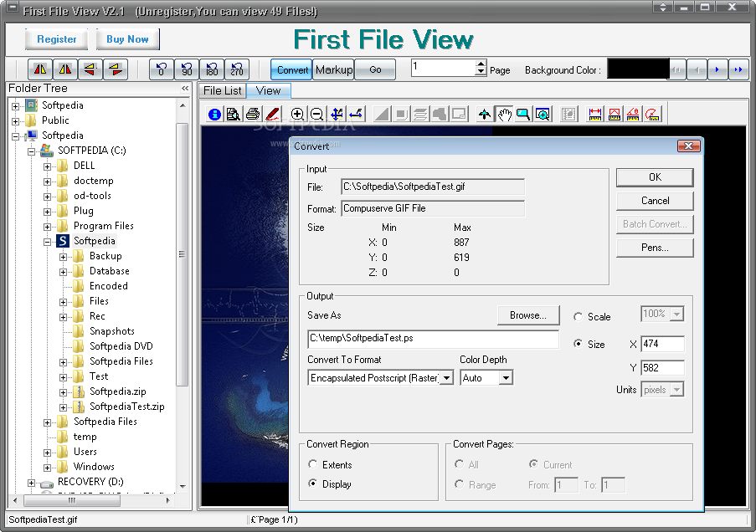Select the cyan magnifying glass tool

(523, 115)
